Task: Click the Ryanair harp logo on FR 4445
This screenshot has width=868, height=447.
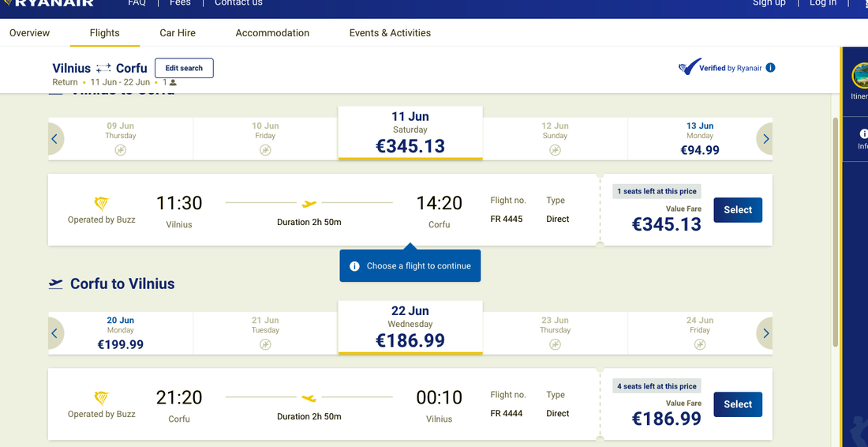Action: pyautogui.click(x=101, y=203)
